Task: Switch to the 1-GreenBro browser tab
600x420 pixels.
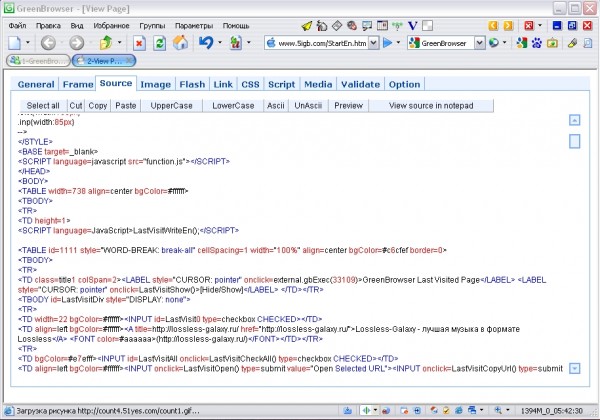Action: pyautogui.click(x=39, y=61)
